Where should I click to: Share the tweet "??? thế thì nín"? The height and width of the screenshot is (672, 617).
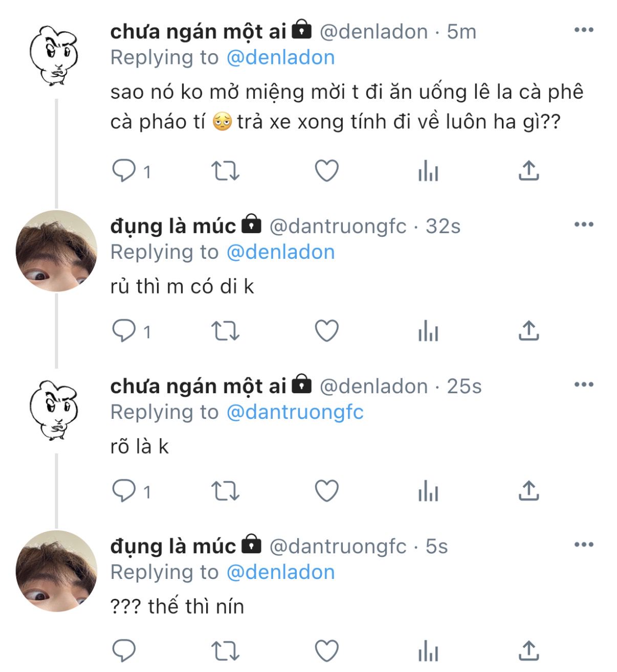click(528, 651)
